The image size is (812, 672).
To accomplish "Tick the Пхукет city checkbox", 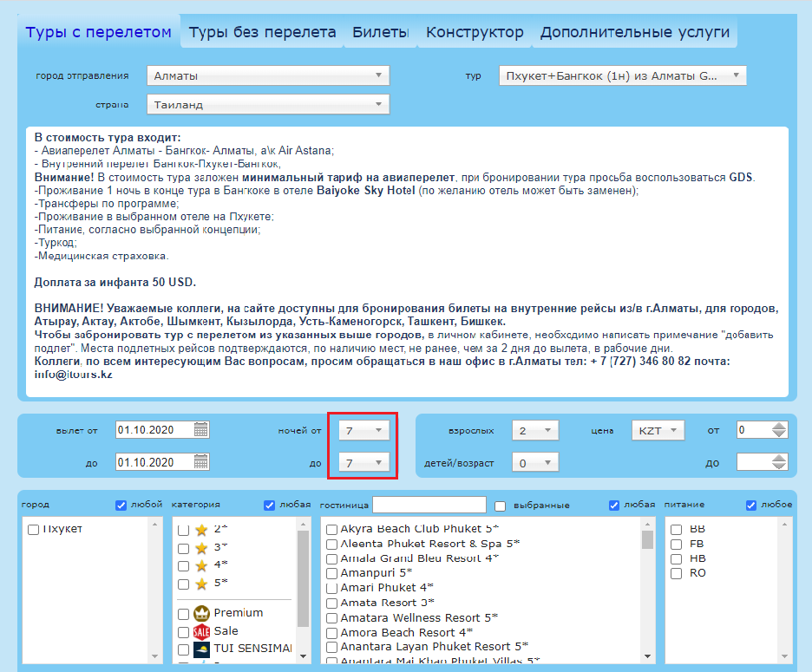I will click(x=33, y=529).
